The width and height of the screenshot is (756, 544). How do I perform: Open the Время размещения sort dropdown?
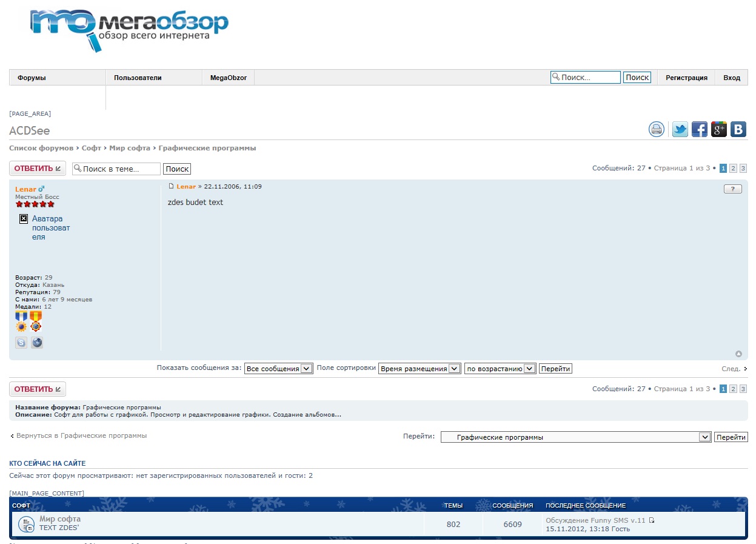point(420,369)
